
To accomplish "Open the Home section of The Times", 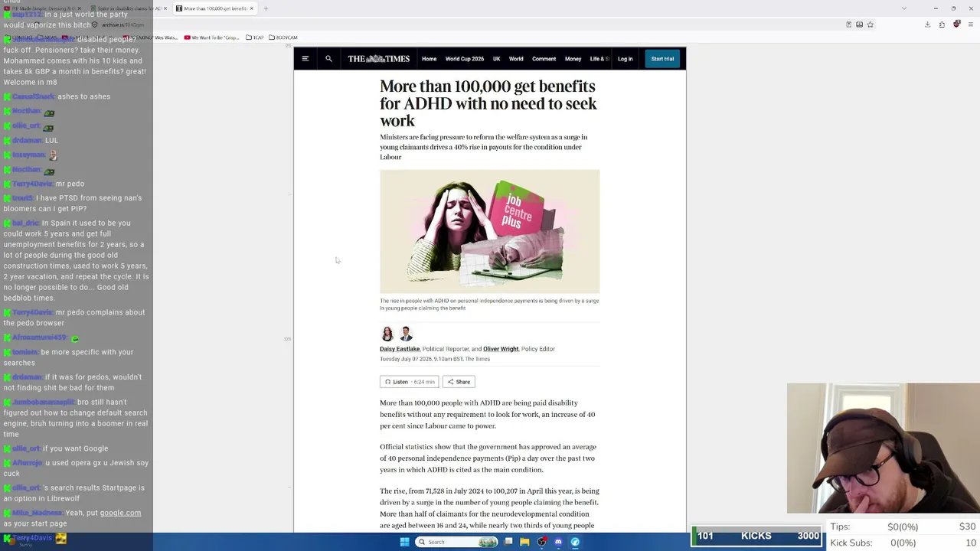I will pos(429,59).
